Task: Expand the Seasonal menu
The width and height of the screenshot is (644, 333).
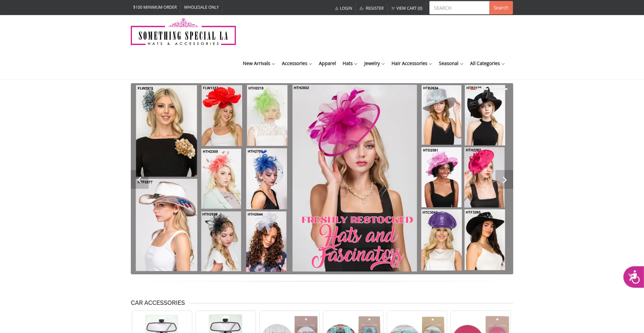Action: coord(451,63)
